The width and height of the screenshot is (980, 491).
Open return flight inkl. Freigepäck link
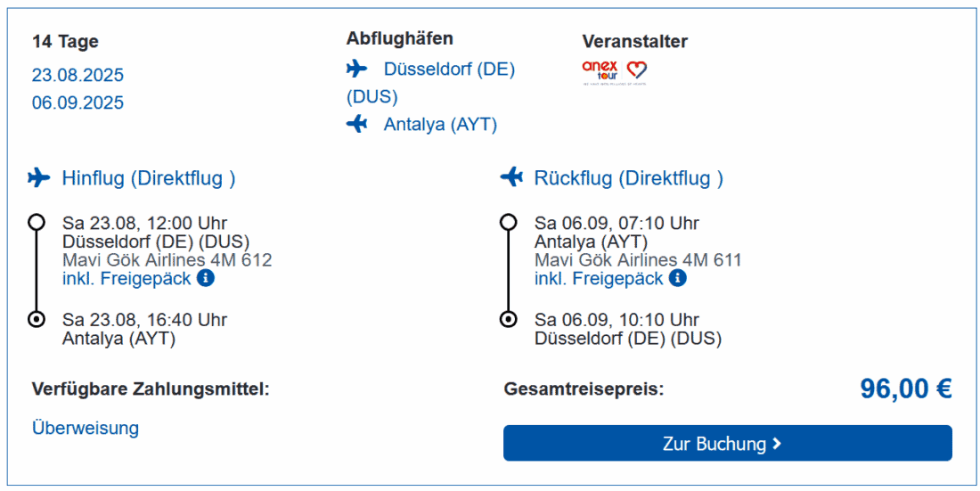(599, 279)
